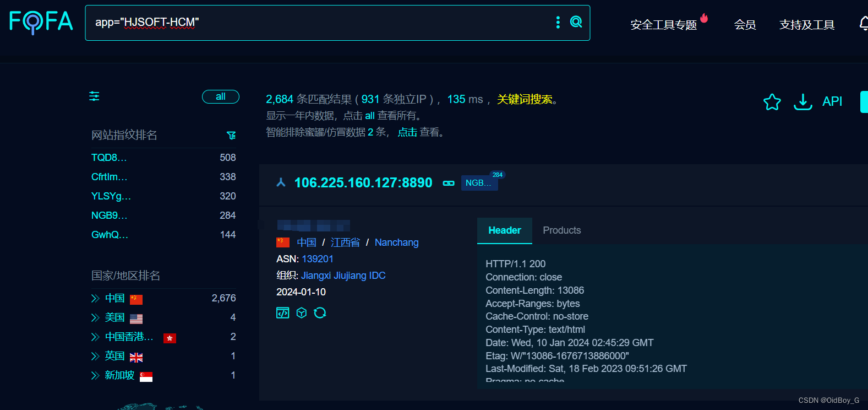The image size is (868, 410).
Task: Click the FOFA logo
Action: tap(41, 22)
